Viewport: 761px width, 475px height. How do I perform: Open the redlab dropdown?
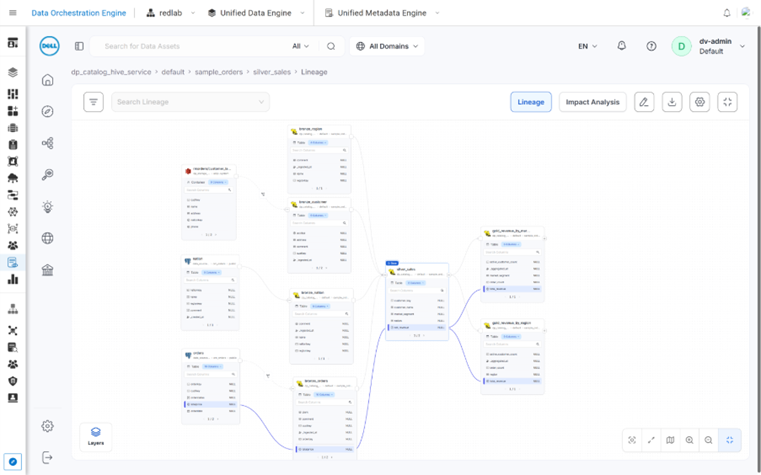tap(171, 13)
